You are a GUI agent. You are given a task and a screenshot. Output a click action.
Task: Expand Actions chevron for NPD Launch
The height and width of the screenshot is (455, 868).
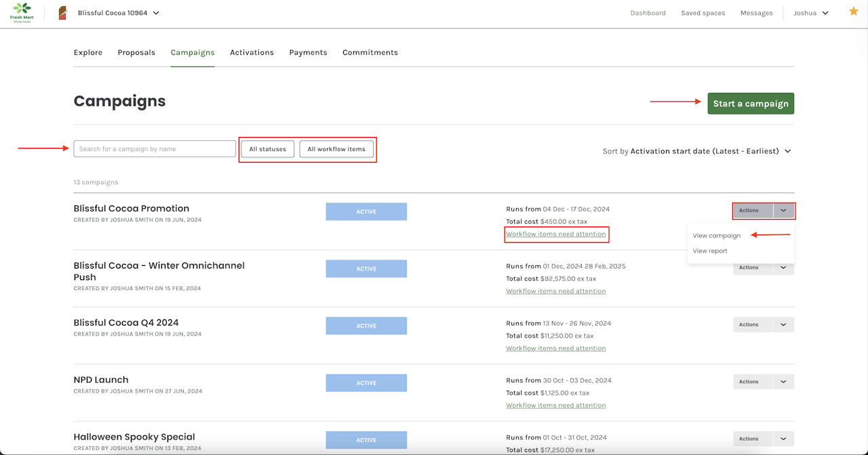783,382
